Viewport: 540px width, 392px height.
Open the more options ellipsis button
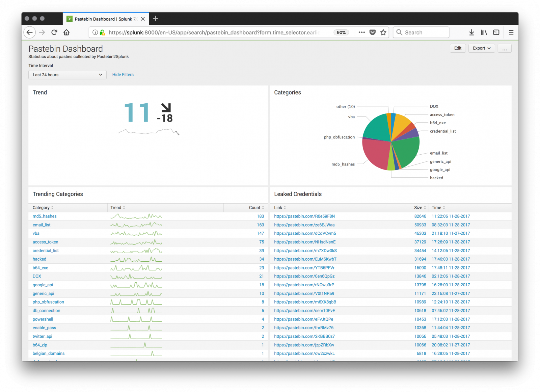[x=505, y=48]
